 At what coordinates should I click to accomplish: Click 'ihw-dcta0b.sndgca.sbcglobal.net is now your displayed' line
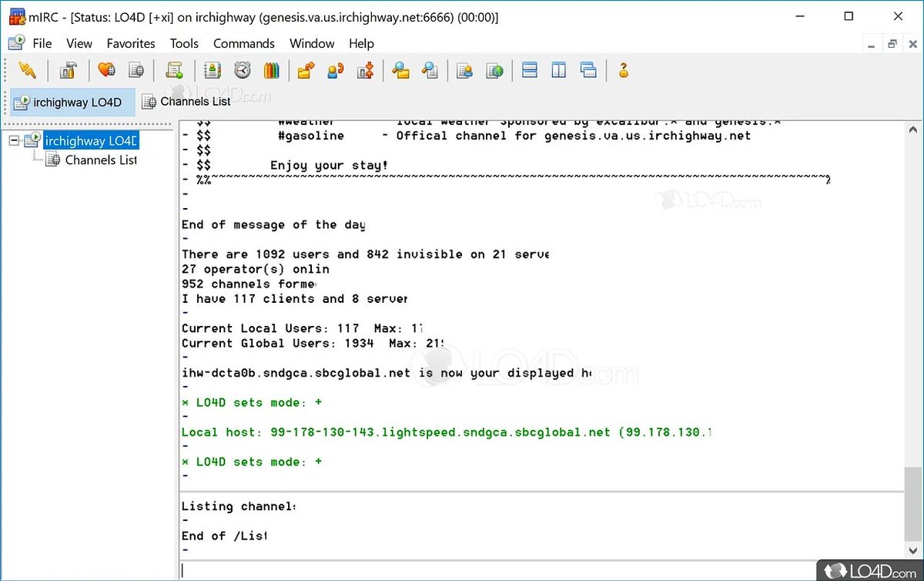387,373
